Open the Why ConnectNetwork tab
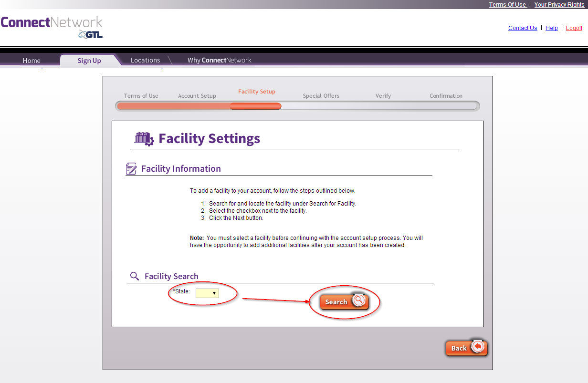 tap(219, 60)
